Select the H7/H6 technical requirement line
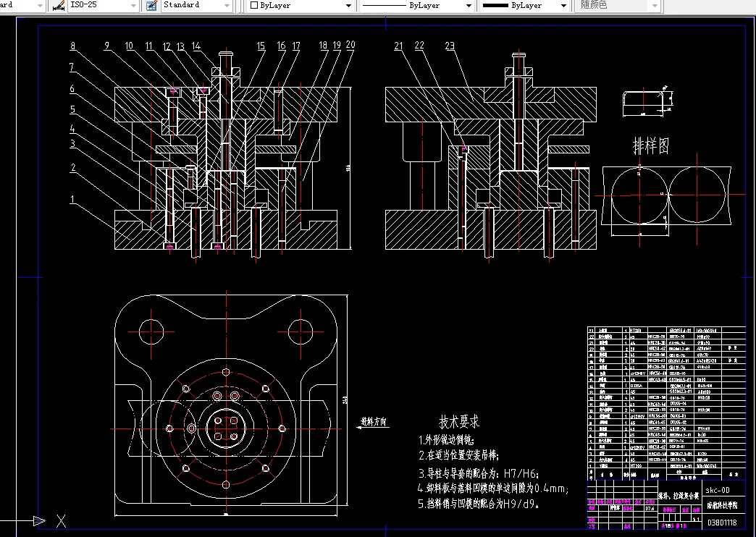This screenshot has height=537, width=756. tap(478, 473)
